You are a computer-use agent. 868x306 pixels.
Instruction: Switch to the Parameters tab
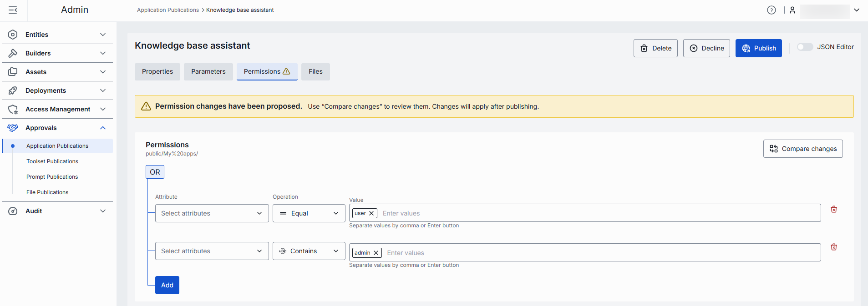(x=208, y=71)
